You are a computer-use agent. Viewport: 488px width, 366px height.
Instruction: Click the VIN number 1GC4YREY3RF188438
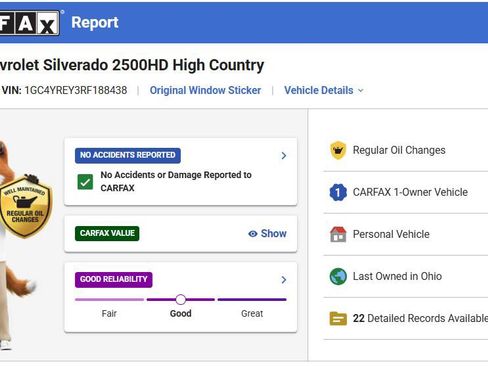click(x=76, y=90)
